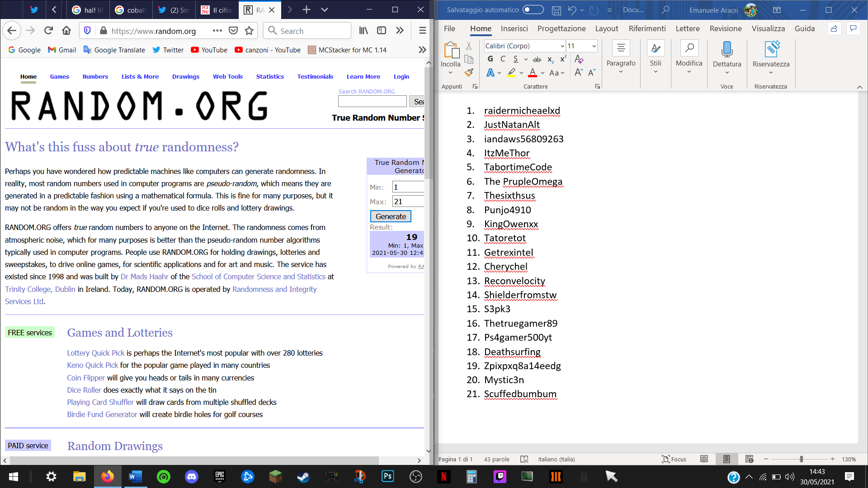Open the Word File menu
This screenshot has width=868, height=488.
(x=449, y=28)
